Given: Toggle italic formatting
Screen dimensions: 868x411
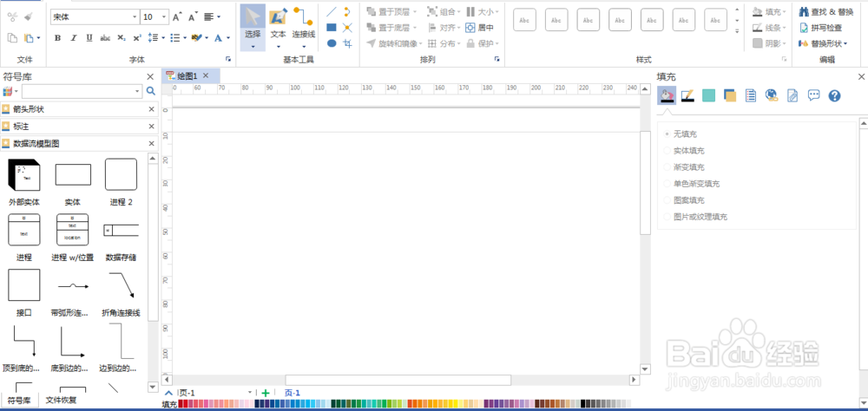Looking at the screenshot, I should pos(73,37).
